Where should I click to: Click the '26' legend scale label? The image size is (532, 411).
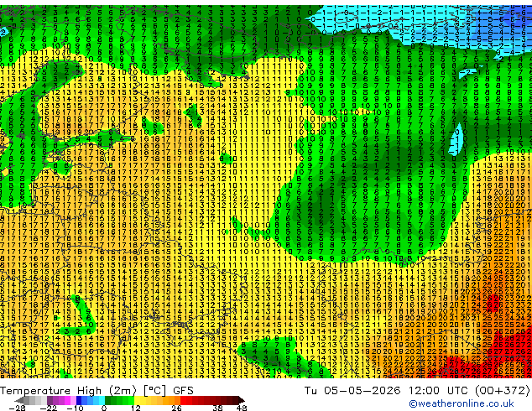[176, 408]
